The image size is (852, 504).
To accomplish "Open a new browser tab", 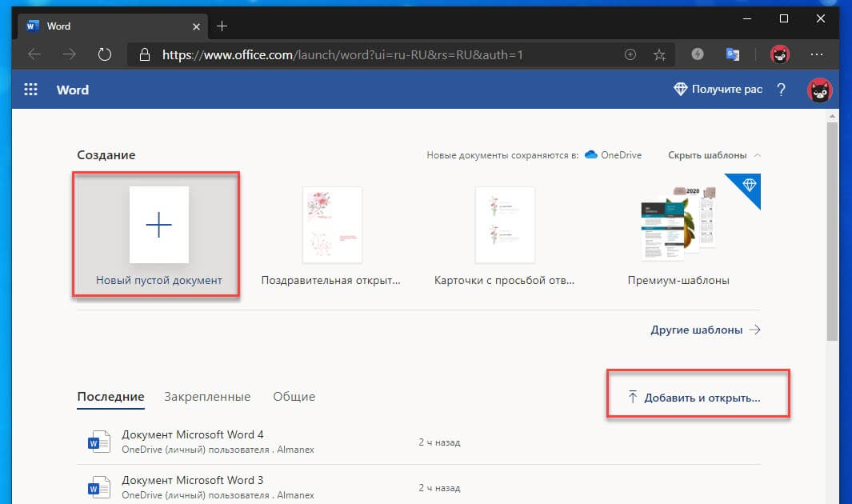I will [222, 26].
